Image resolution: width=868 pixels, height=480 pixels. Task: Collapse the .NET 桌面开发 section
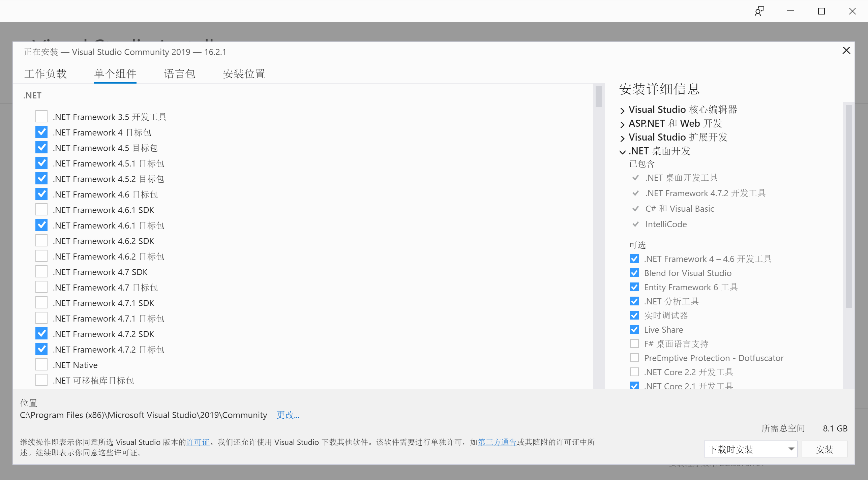coord(622,152)
